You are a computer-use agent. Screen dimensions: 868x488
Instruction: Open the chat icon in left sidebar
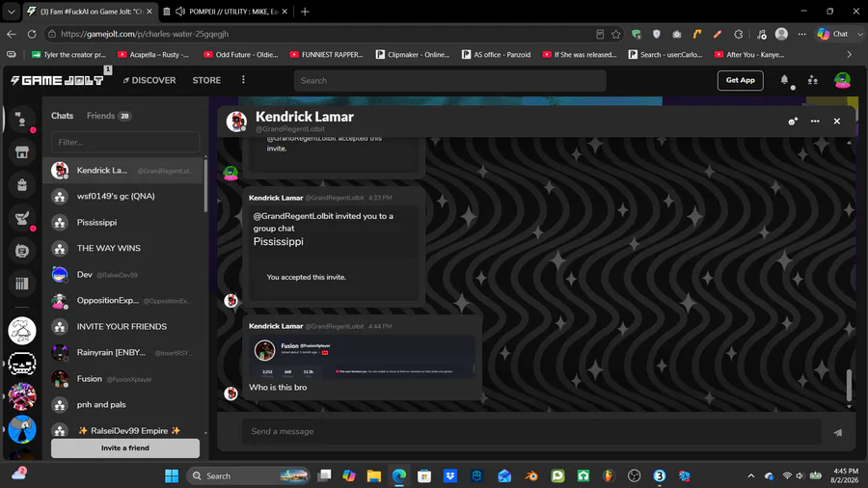coord(21,120)
